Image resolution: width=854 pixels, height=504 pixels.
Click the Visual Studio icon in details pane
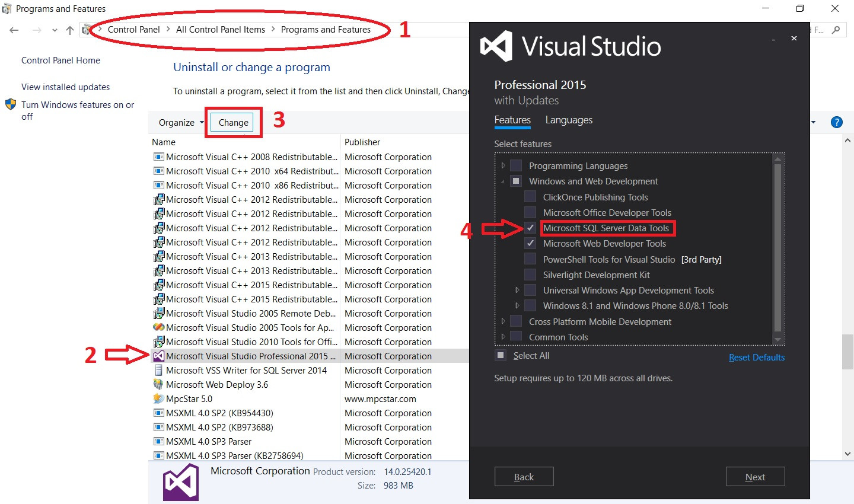tap(181, 482)
